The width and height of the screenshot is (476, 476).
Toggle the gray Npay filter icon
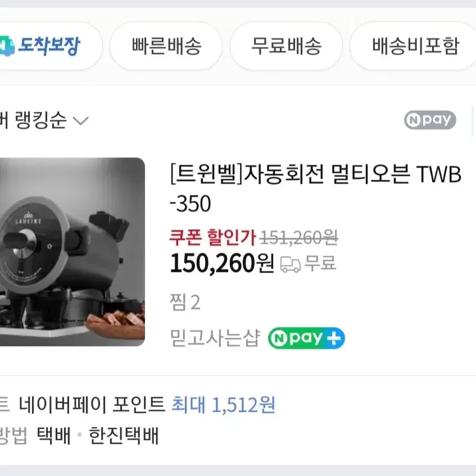[430, 120]
